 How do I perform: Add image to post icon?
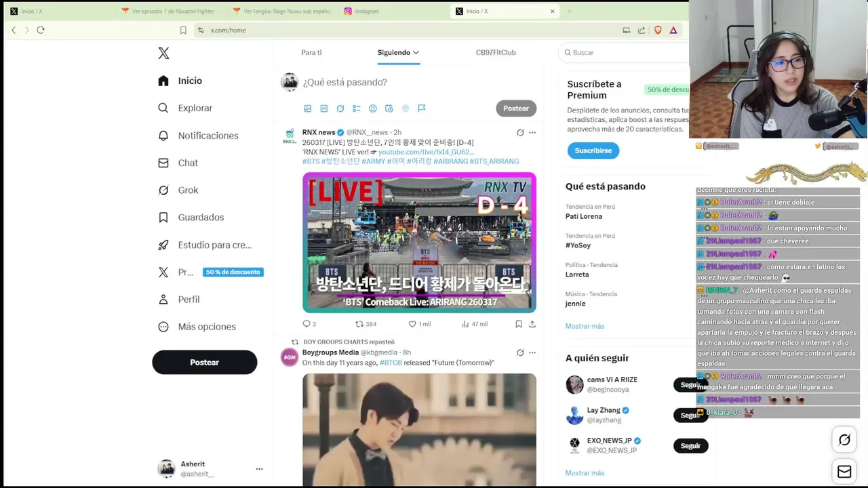(x=308, y=108)
